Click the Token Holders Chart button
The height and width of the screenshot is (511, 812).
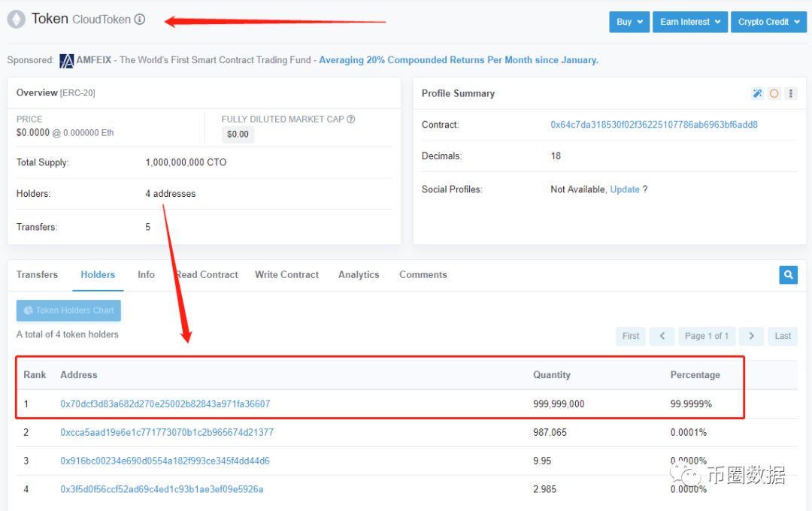68,310
